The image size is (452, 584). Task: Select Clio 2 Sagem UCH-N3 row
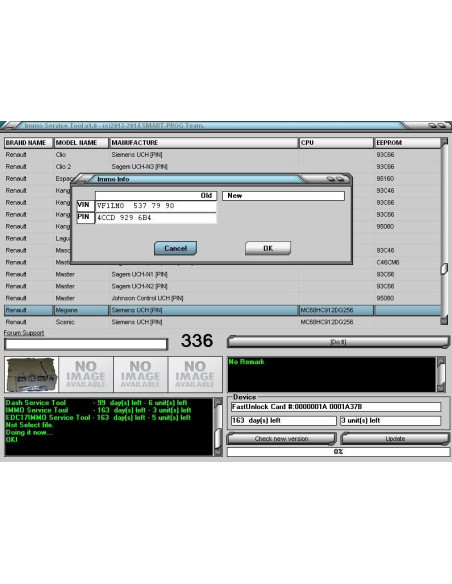coord(222,166)
